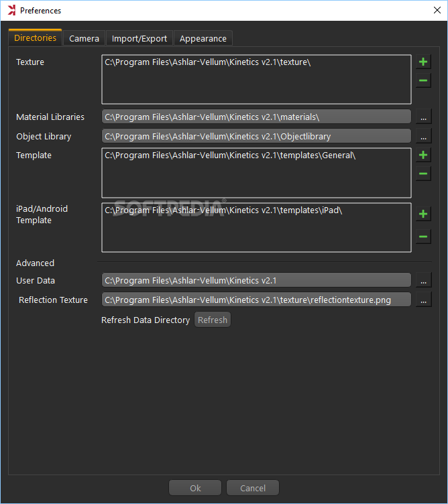Click the Refresh button
The width and height of the screenshot is (448, 504).
point(212,320)
